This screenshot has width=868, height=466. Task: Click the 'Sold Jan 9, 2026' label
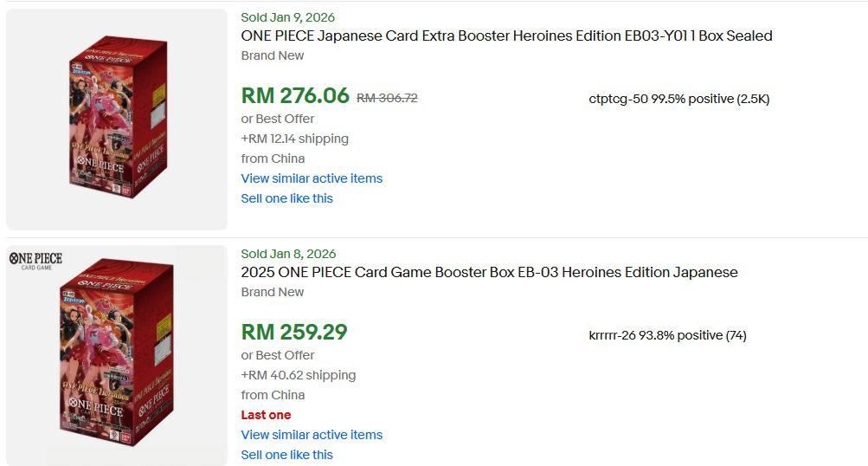(287, 17)
